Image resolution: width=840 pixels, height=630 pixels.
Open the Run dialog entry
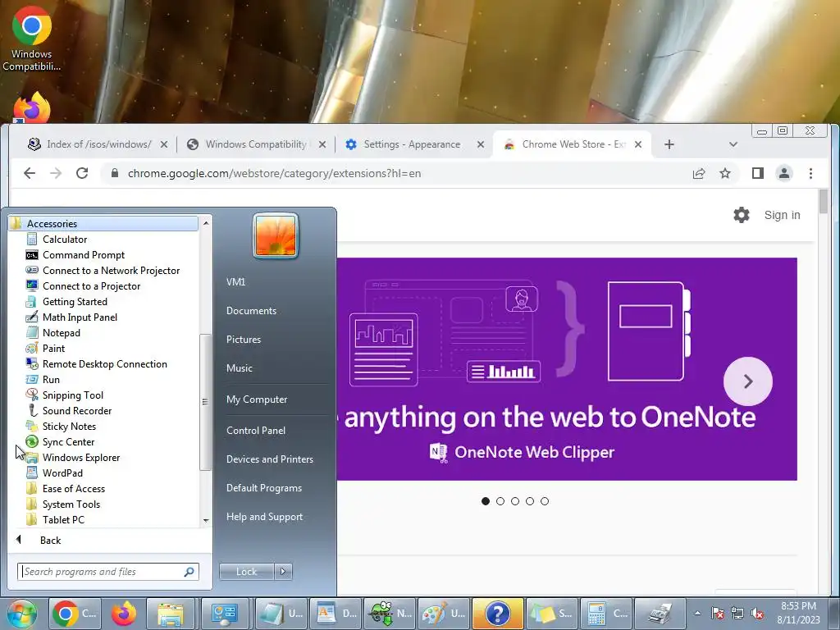(x=51, y=379)
